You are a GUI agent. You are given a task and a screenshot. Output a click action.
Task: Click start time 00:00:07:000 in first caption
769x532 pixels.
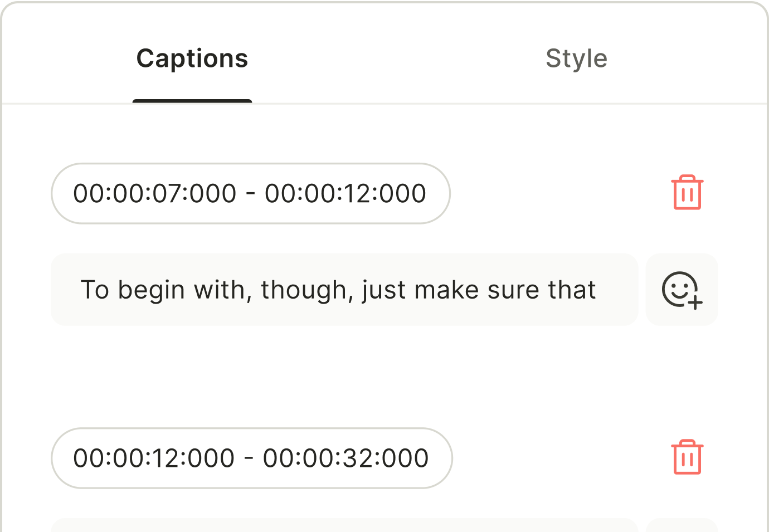155,193
